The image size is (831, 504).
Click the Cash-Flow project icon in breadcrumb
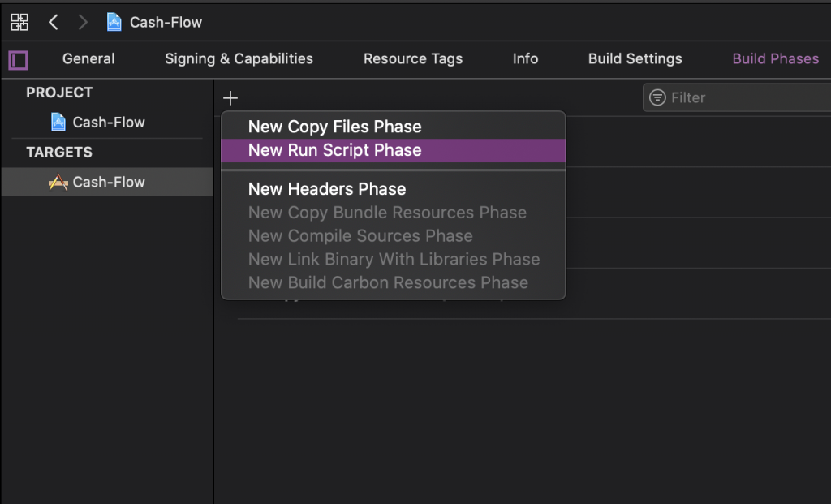tap(114, 22)
